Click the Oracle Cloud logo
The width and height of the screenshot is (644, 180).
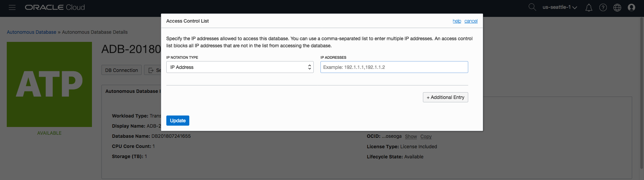55,7
